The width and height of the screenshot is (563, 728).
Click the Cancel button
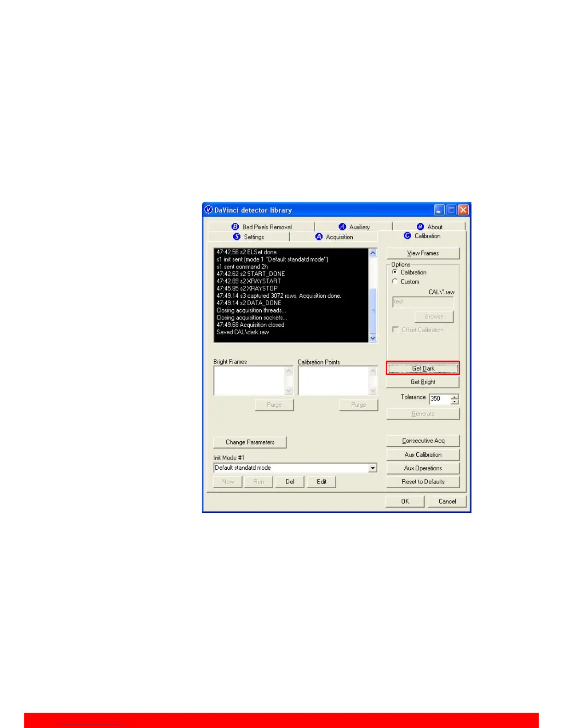click(447, 501)
